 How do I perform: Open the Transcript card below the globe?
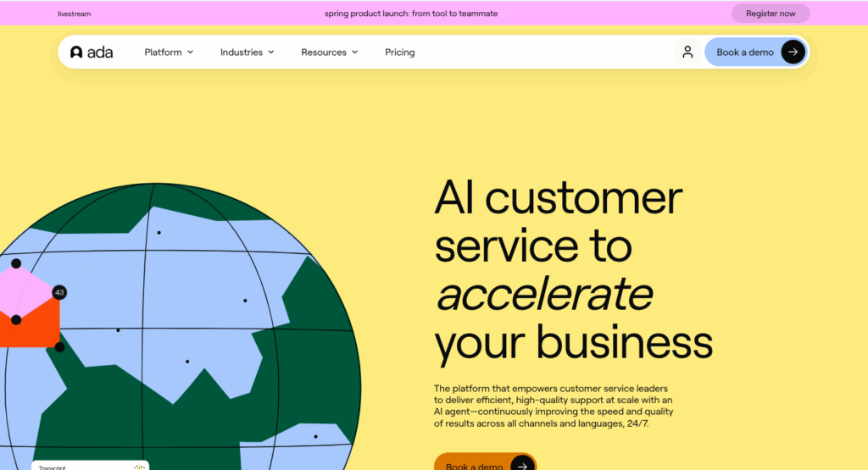tap(90, 465)
